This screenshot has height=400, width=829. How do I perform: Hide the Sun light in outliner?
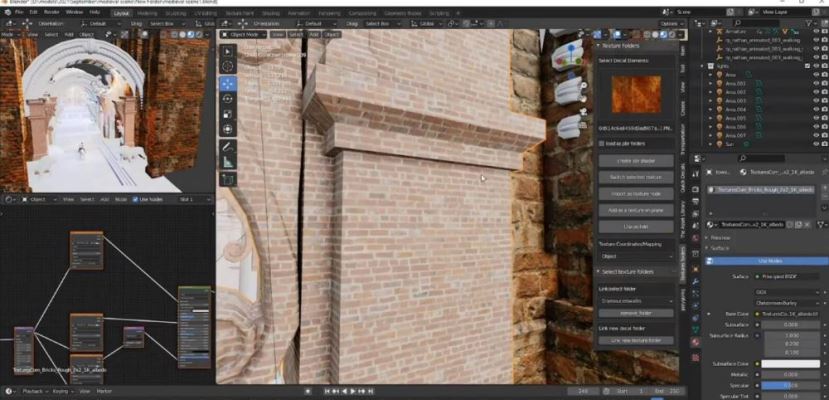[816, 144]
